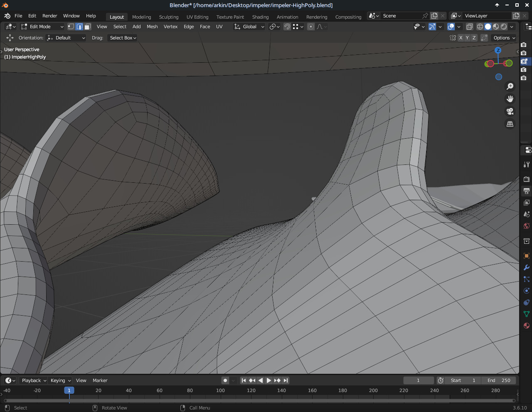The width and height of the screenshot is (532, 412).
Task: Select solid viewport shading
Action: coord(488,27)
